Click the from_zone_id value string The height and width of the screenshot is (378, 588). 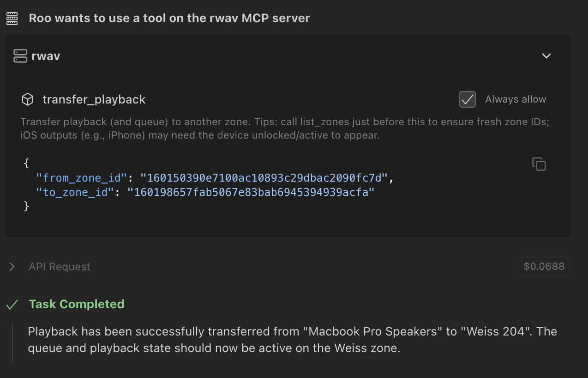coord(265,177)
